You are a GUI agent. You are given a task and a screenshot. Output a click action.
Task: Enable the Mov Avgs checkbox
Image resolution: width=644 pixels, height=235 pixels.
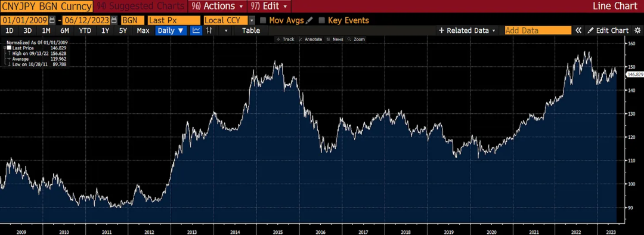(263, 20)
